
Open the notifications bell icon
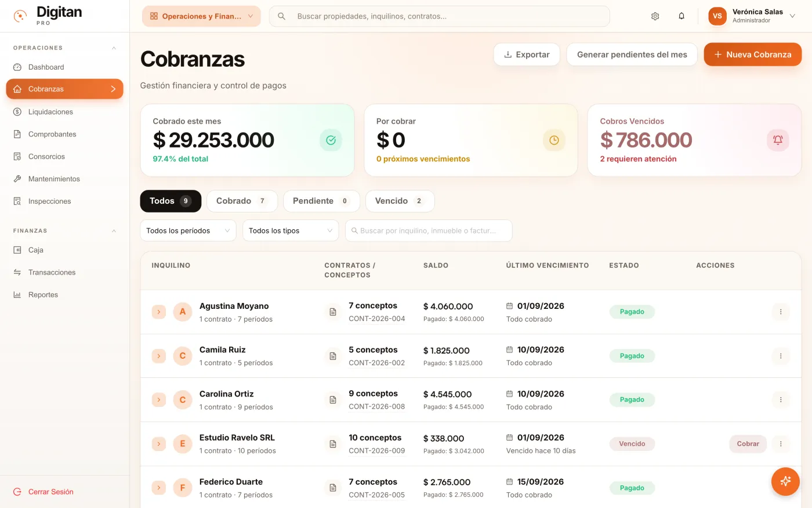point(681,16)
